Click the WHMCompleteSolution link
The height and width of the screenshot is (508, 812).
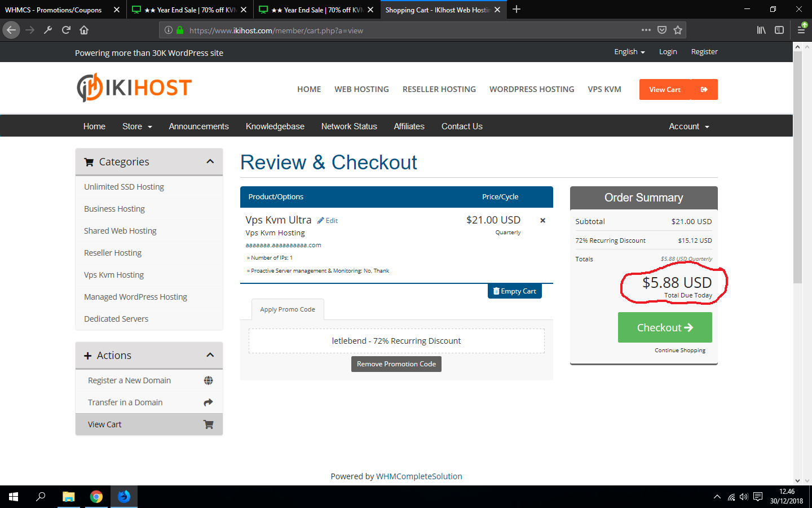click(419, 476)
